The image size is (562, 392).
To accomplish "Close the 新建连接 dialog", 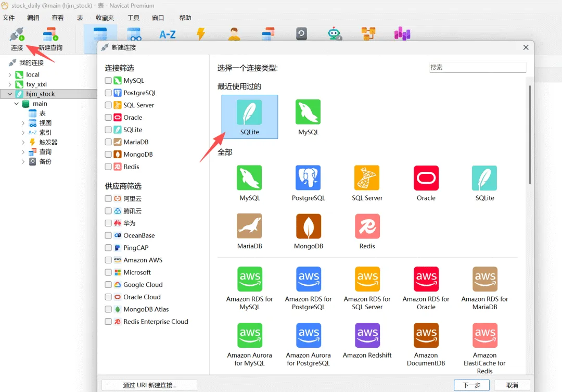I will click(526, 47).
